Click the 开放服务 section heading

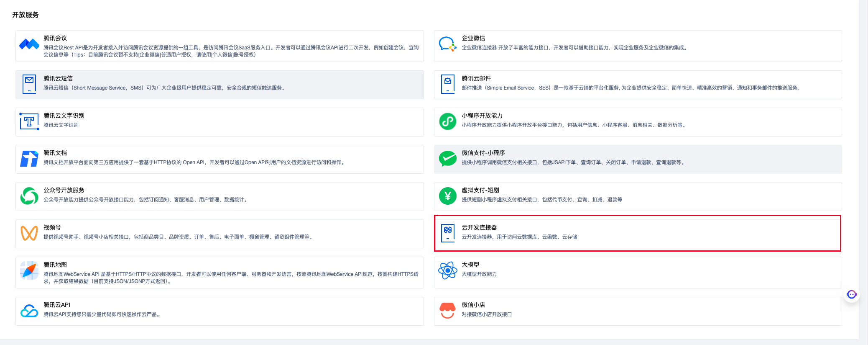[x=26, y=15]
